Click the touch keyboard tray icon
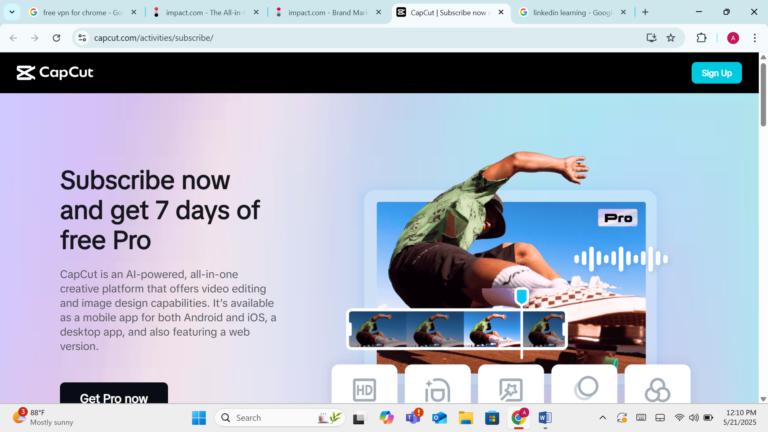768x432 pixels. 641,418
